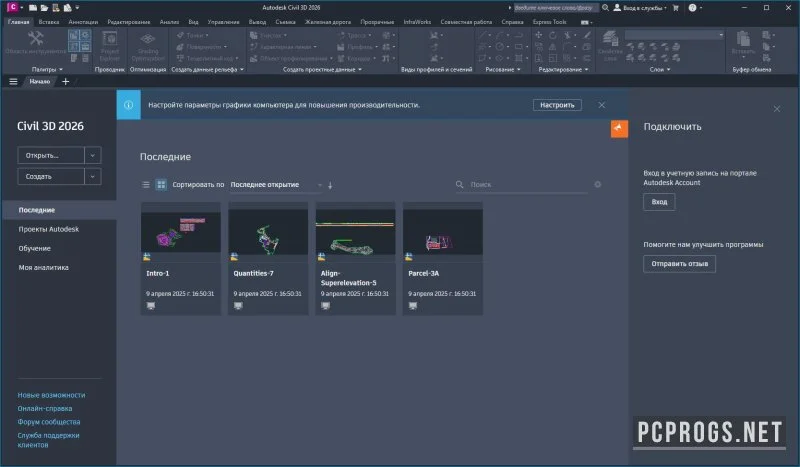Click the Настроить button on banner

557,105
